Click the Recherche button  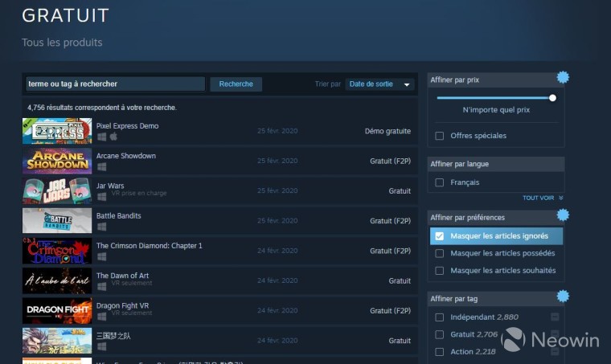coord(236,84)
